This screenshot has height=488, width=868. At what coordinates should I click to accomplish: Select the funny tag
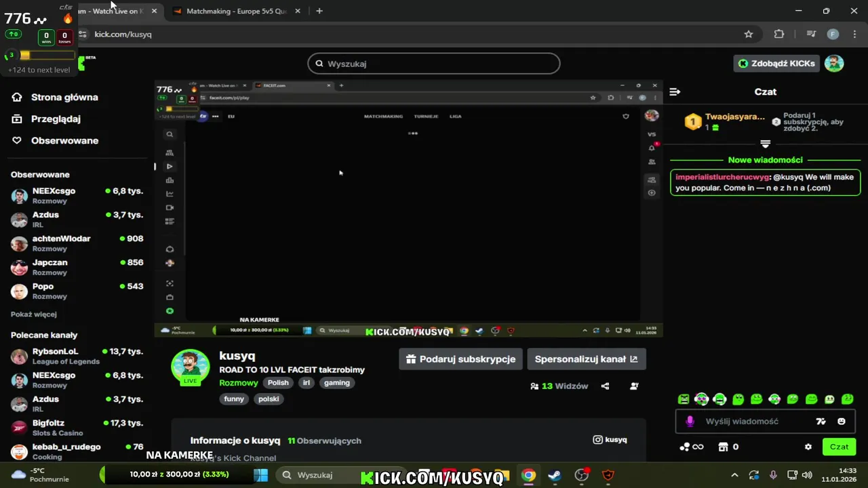[234, 399]
